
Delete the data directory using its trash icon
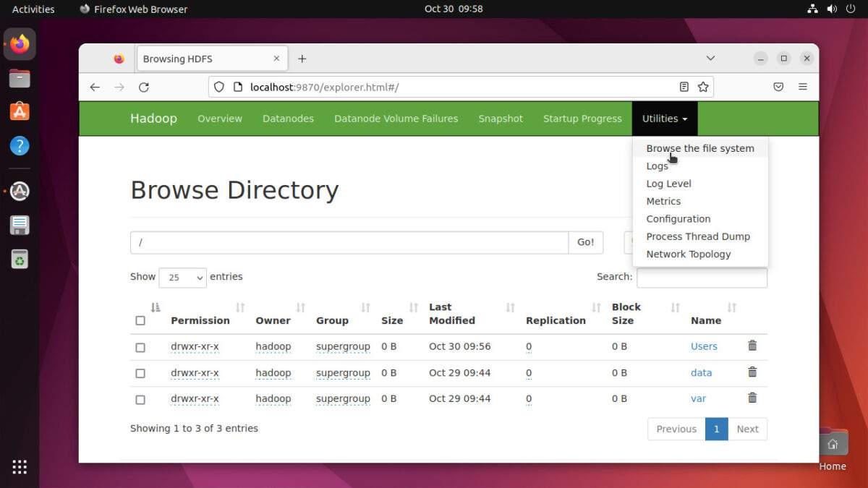point(752,372)
